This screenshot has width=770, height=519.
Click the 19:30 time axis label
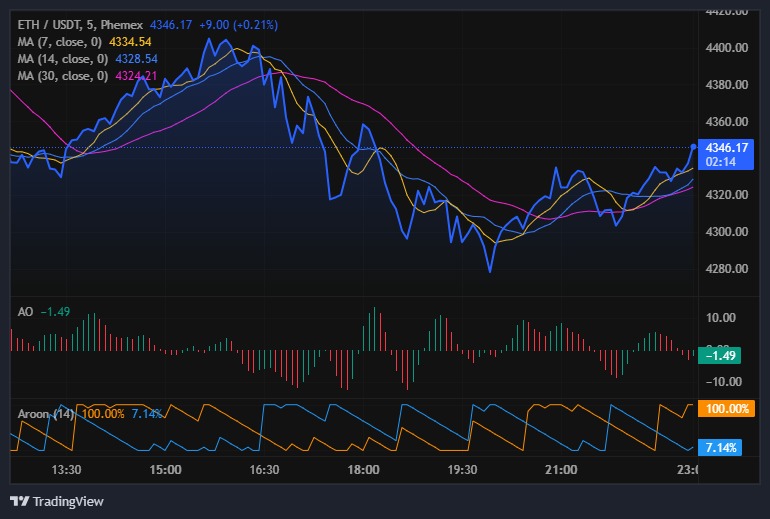click(x=462, y=469)
